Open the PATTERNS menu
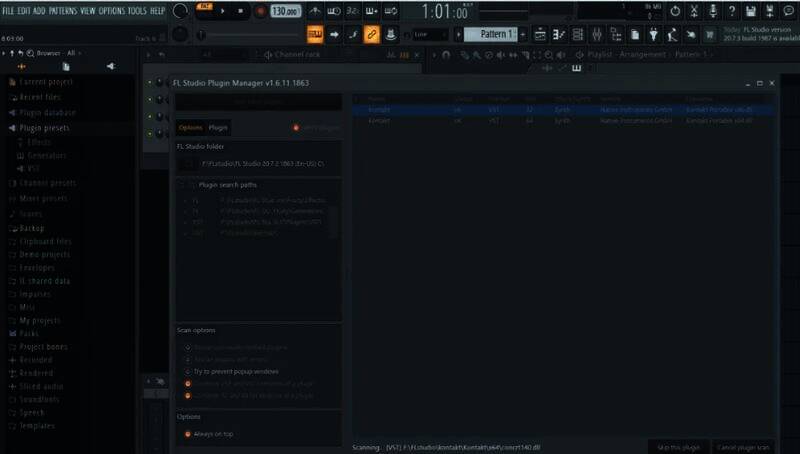Viewport: 800px width, 454px height. point(63,11)
